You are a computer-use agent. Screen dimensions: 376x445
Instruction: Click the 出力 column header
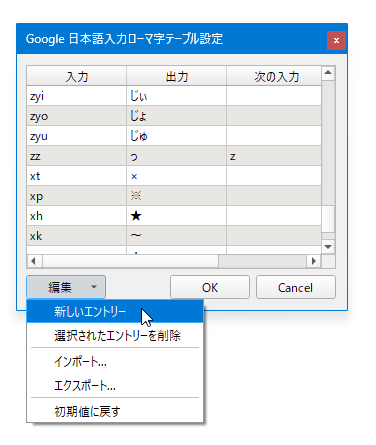177,76
